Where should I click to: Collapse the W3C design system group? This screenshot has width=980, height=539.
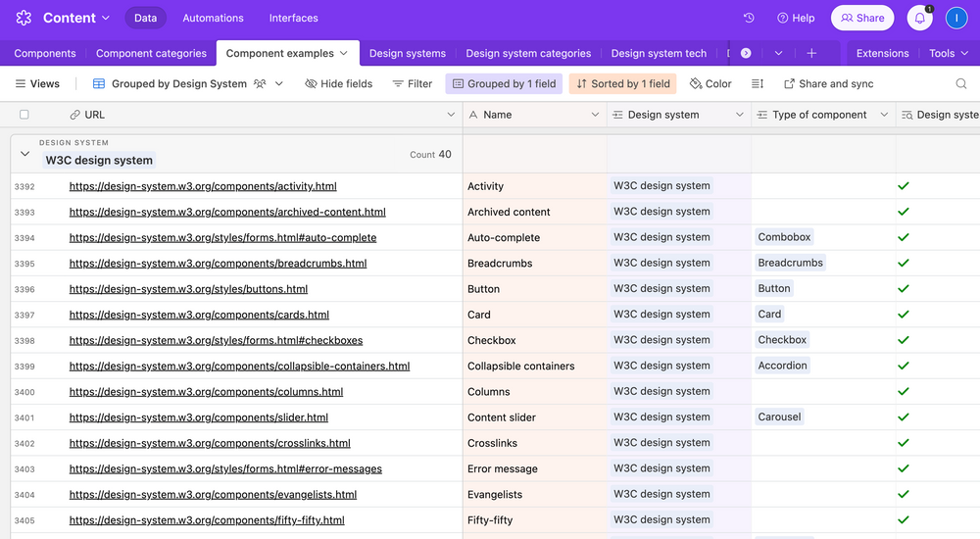(25, 154)
